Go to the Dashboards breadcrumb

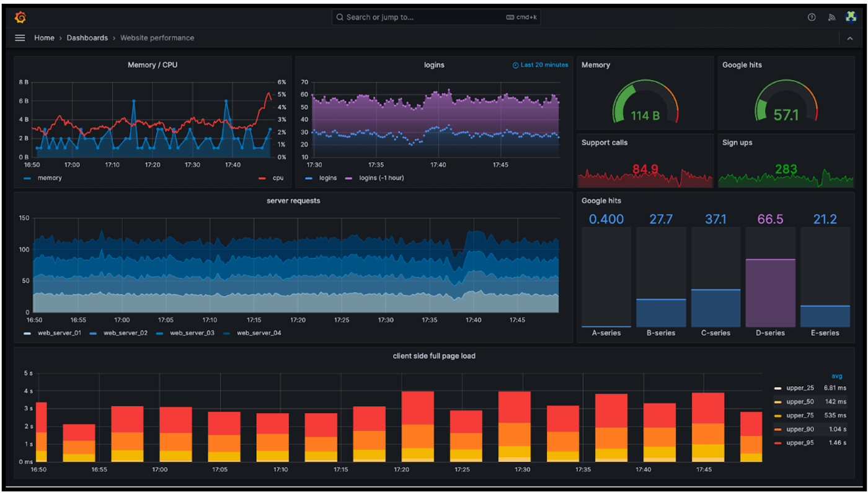click(x=87, y=38)
